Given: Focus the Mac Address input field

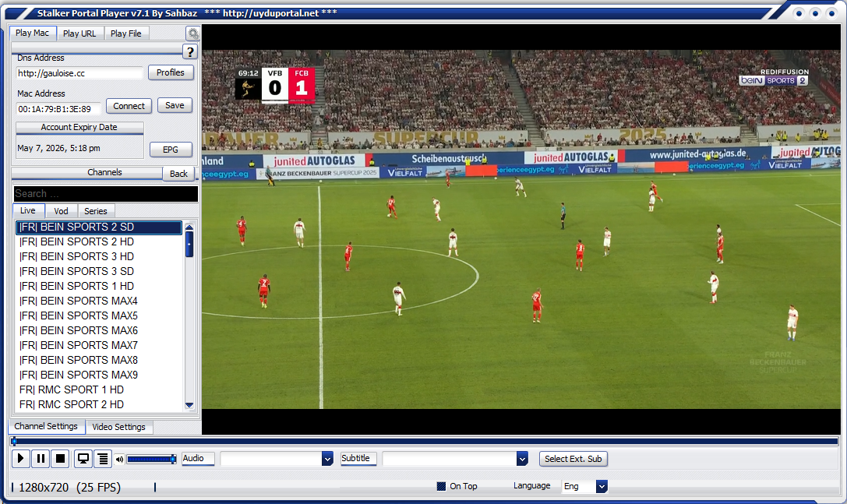Looking at the screenshot, I should tap(58, 109).
